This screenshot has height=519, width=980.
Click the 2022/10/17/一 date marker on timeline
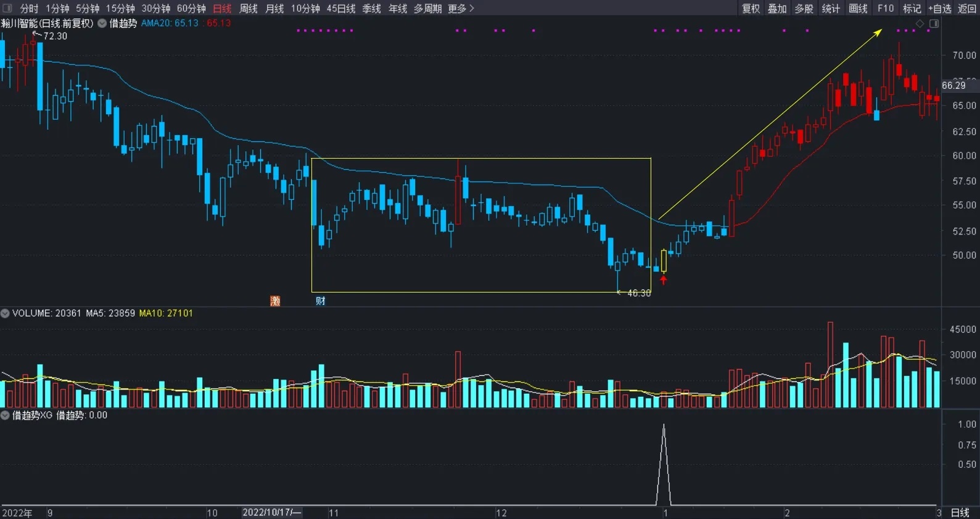pos(272,512)
